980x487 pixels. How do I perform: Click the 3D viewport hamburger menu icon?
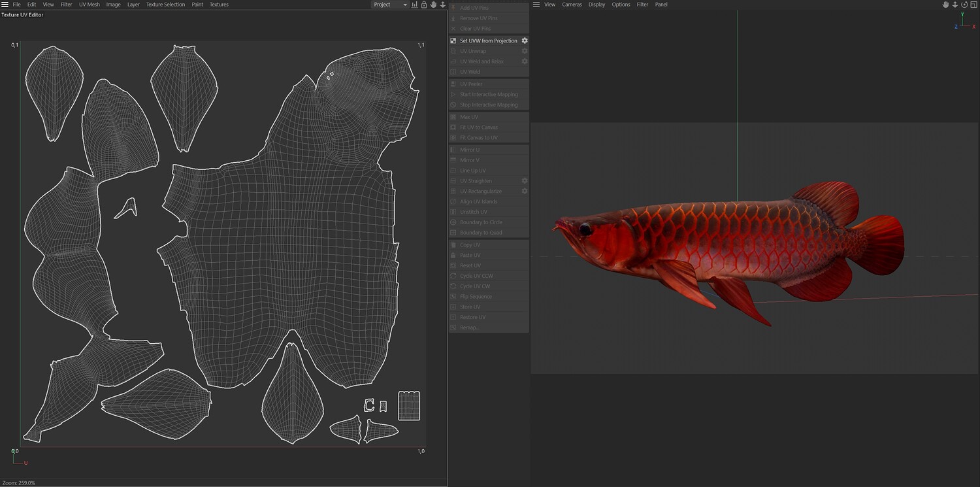536,5
